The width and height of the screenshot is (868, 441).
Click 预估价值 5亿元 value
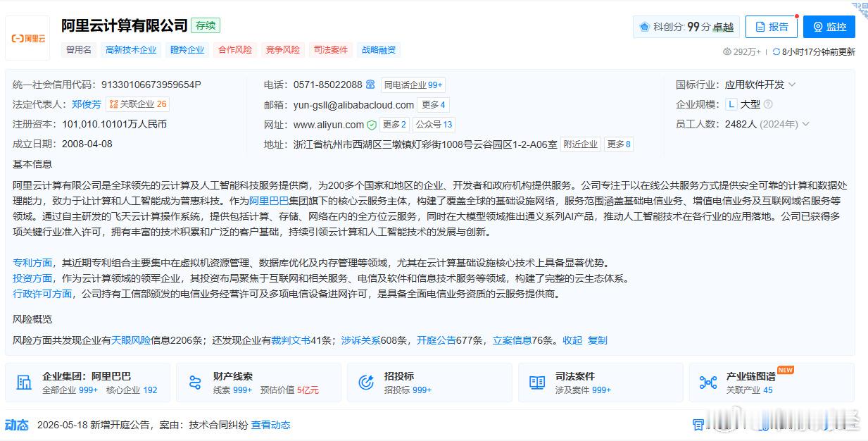[289, 390]
